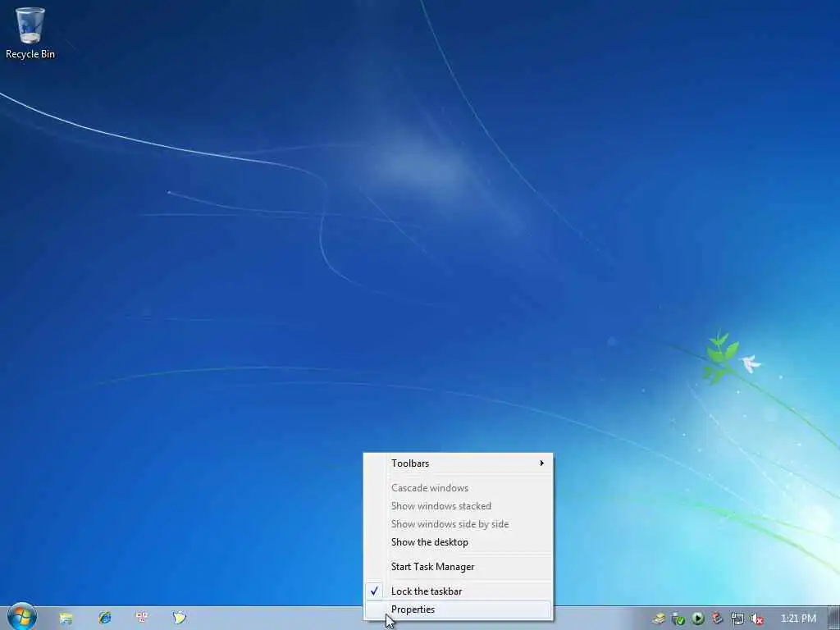Click the Show desktop button at taskbar end
The height and width of the screenshot is (630, 840).
coord(834,619)
